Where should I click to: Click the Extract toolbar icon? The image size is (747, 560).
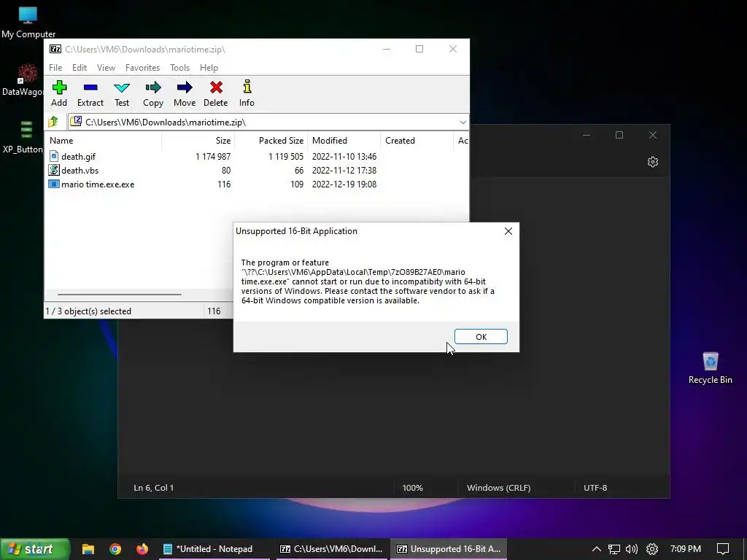[90, 93]
